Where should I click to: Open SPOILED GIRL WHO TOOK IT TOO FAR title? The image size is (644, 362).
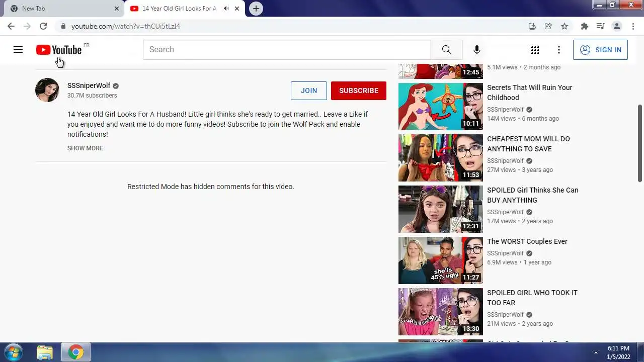point(532,298)
